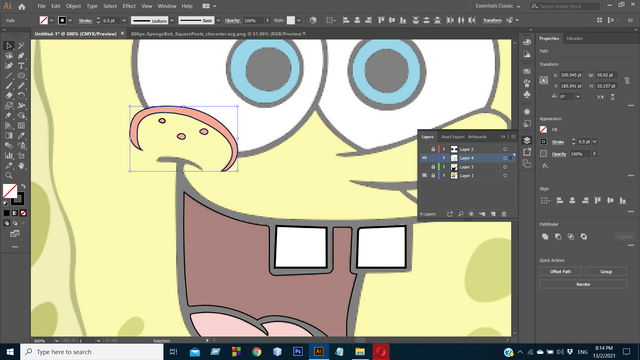Click the Stroke link in Properties panel
This screenshot has height=360, width=640.
click(x=558, y=142)
